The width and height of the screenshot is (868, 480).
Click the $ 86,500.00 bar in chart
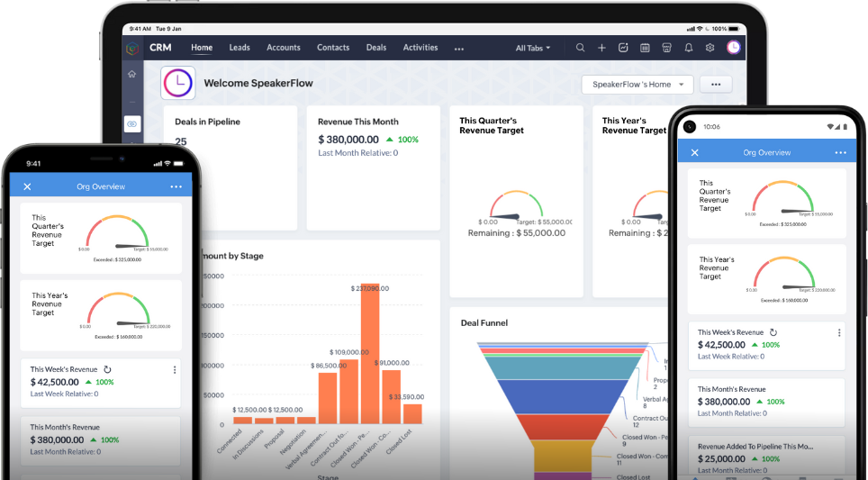(x=328, y=399)
